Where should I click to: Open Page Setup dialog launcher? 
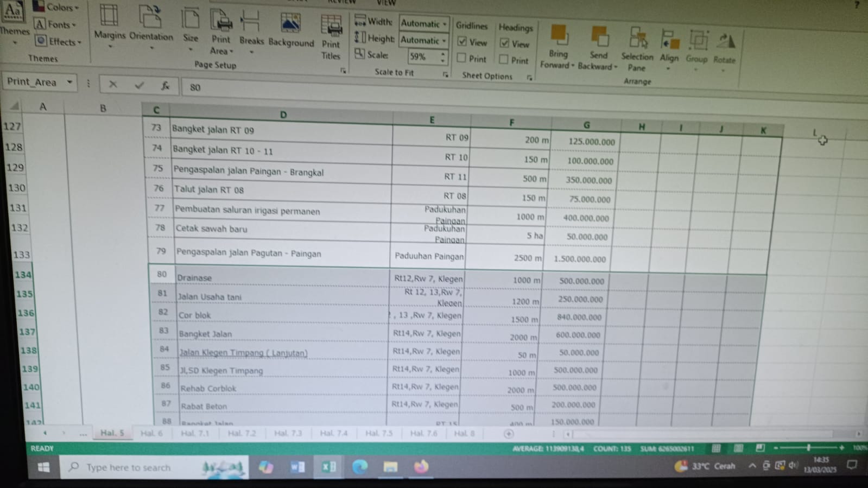(x=343, y=70)
